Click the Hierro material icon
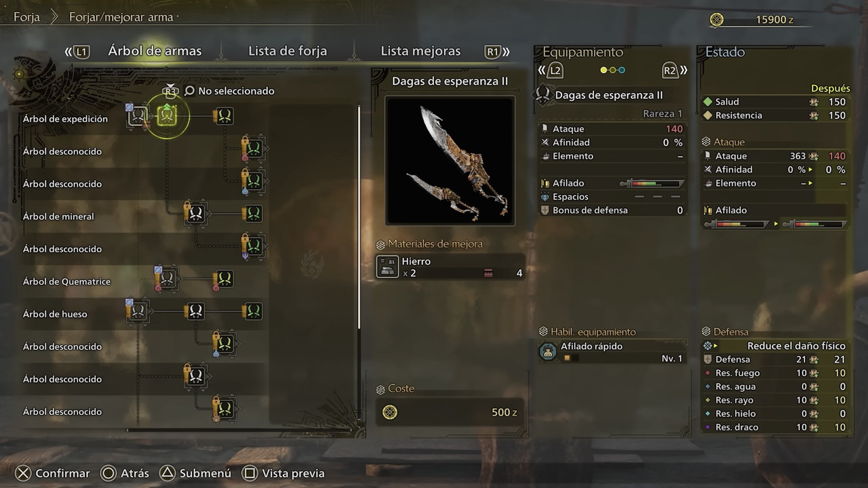 (x=387, y=267)
